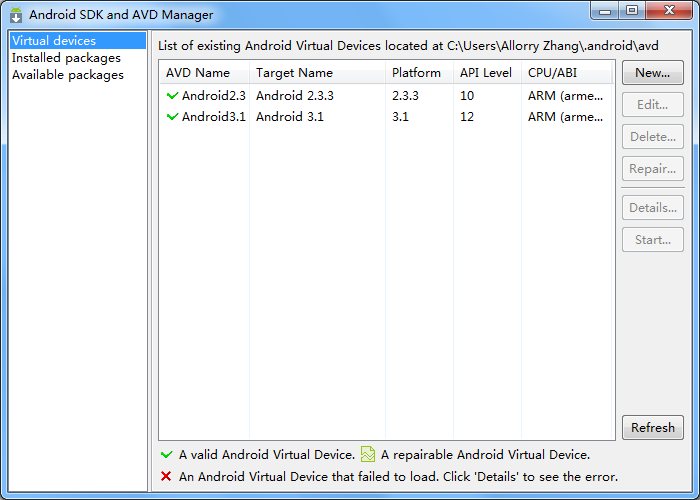
Task: Click API level 12 cell
Action: 467,117
